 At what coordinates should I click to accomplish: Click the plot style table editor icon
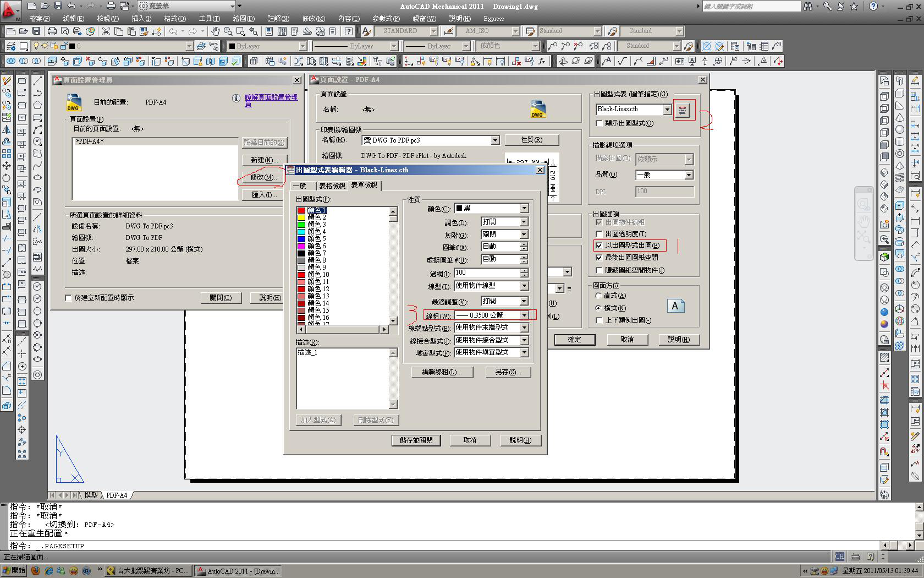683,110
